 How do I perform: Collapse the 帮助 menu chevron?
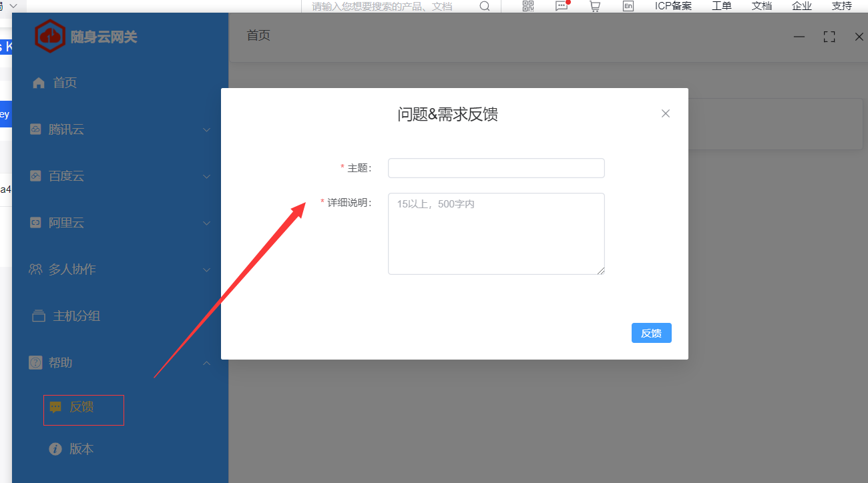pyautogui.click(x=206, y=363)
